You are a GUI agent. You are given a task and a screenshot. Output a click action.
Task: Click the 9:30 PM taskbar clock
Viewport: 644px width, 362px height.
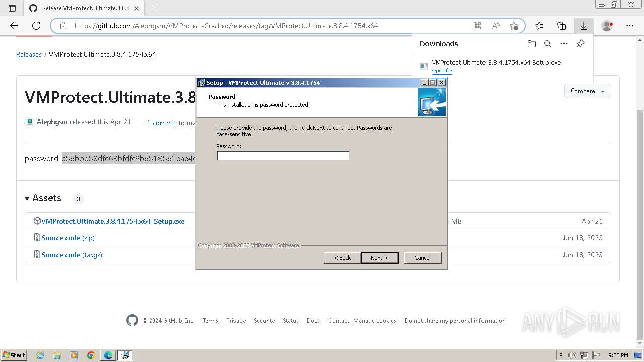[x=618, y=355]
